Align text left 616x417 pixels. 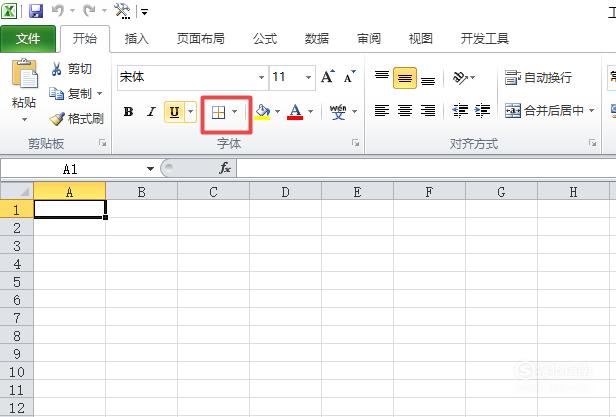click(x=381, y=110)
